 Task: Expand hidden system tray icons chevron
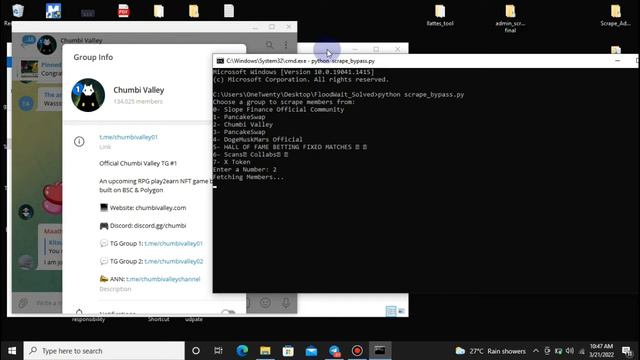(x=536, y=351)
